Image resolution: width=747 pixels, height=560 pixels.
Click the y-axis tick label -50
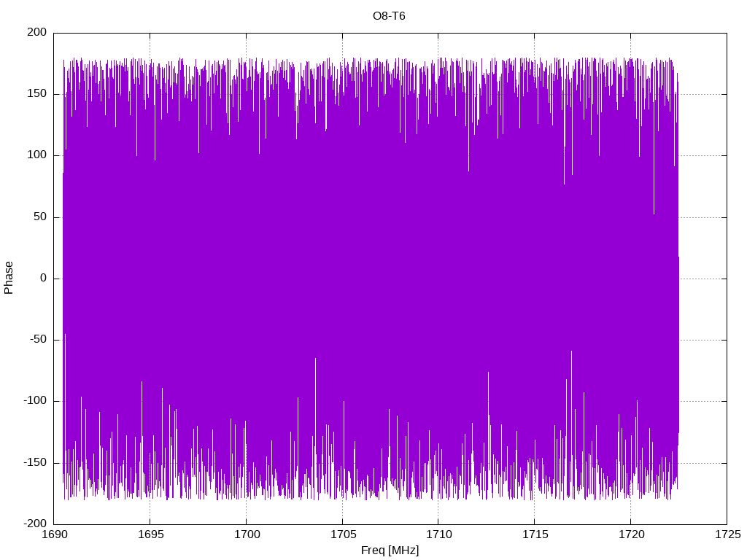point(38,340)
